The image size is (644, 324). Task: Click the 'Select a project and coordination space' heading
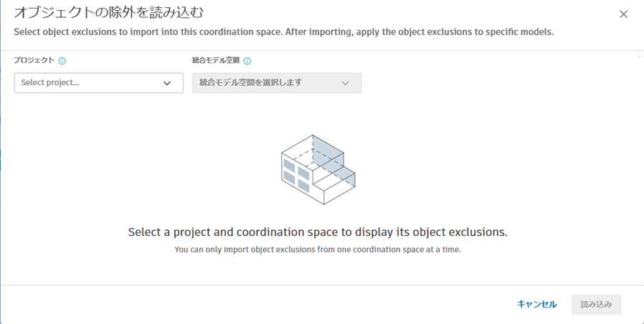[x=318, y=232]
